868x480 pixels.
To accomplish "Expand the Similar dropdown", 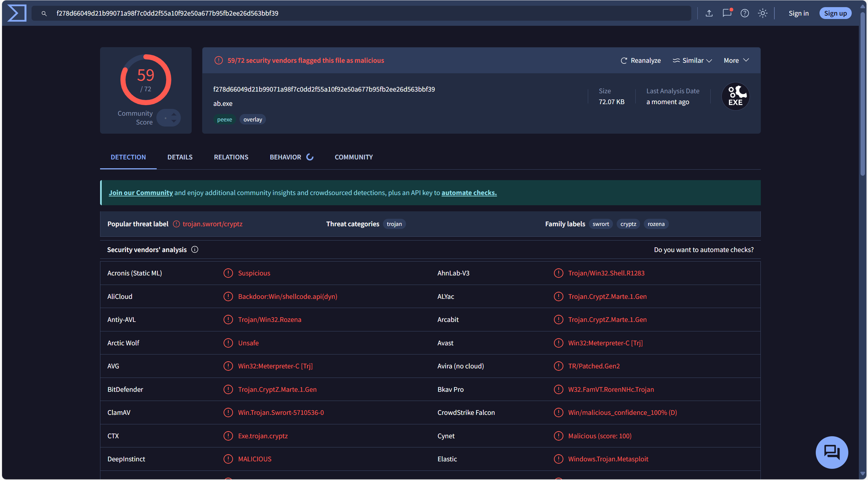I will click(x=692, y=60).
